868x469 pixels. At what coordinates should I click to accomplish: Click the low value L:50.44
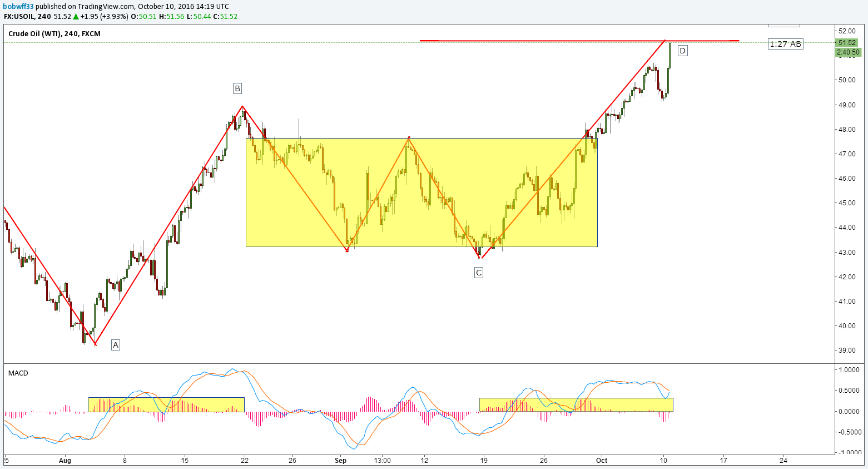199,16
